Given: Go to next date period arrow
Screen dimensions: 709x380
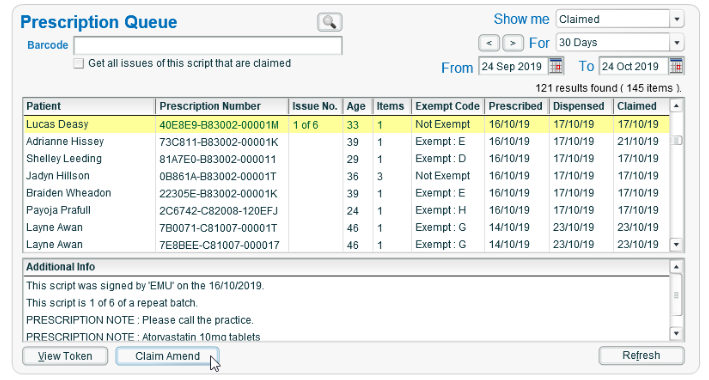Looking at the screenshot, I should pyautogui.click(x=513, y=43).
